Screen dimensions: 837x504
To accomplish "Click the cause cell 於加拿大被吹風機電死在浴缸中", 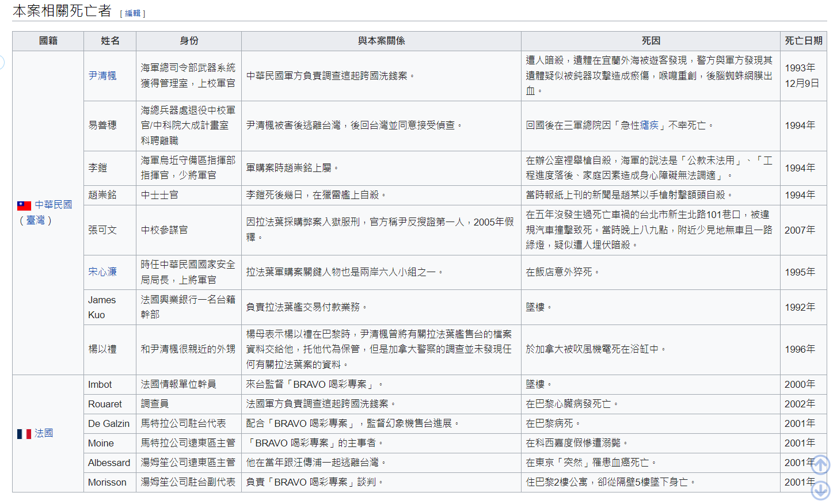I will click(x=651, y=349).
